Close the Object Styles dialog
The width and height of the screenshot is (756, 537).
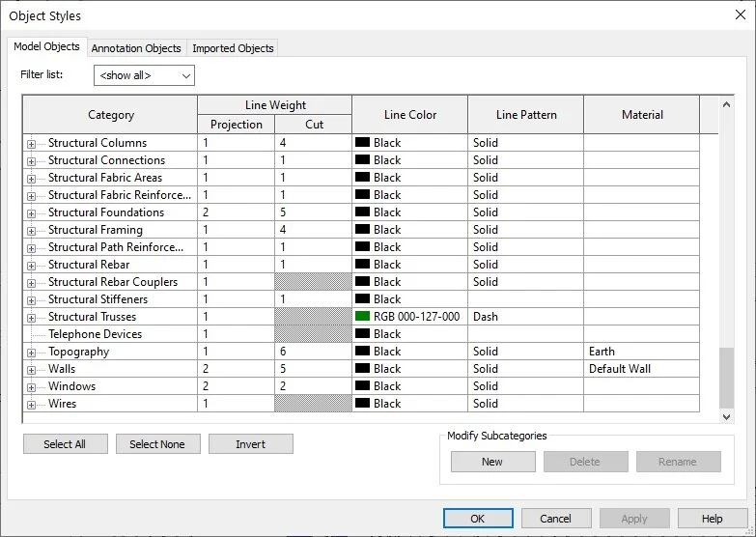pyautogui.click(x=741, y=14)
